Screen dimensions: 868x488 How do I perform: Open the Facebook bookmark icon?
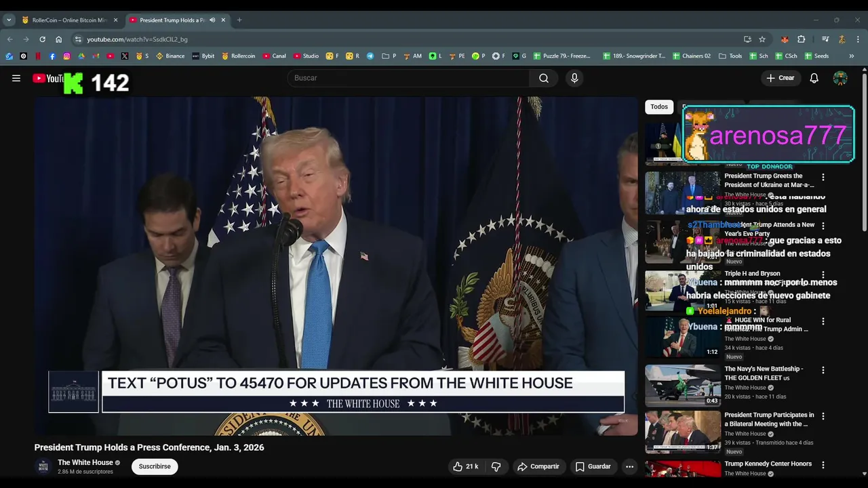(52, 56)
